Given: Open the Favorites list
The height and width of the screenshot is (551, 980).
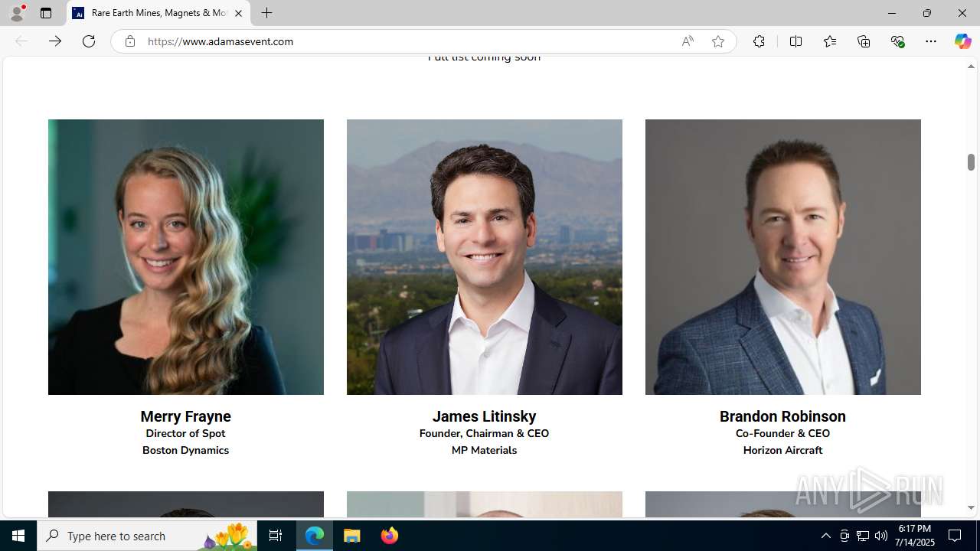Looking at the screenshot, I should (x=830, y=41).
